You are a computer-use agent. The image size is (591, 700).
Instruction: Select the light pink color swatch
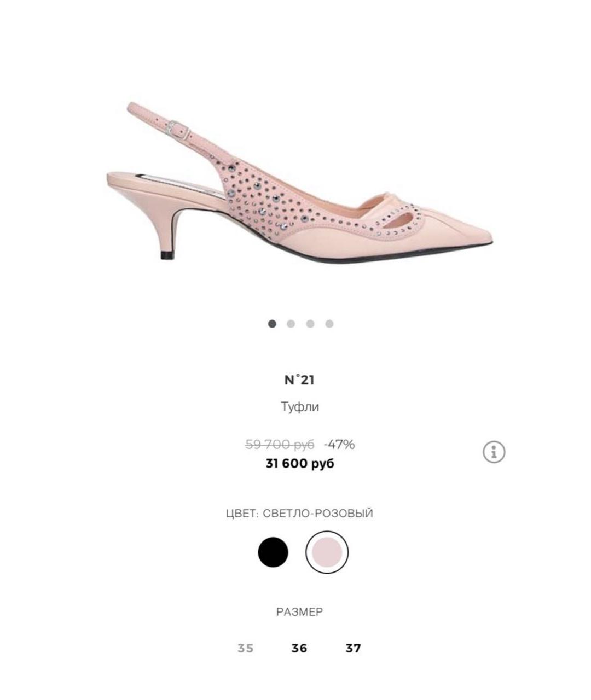[x=327, y=552]
